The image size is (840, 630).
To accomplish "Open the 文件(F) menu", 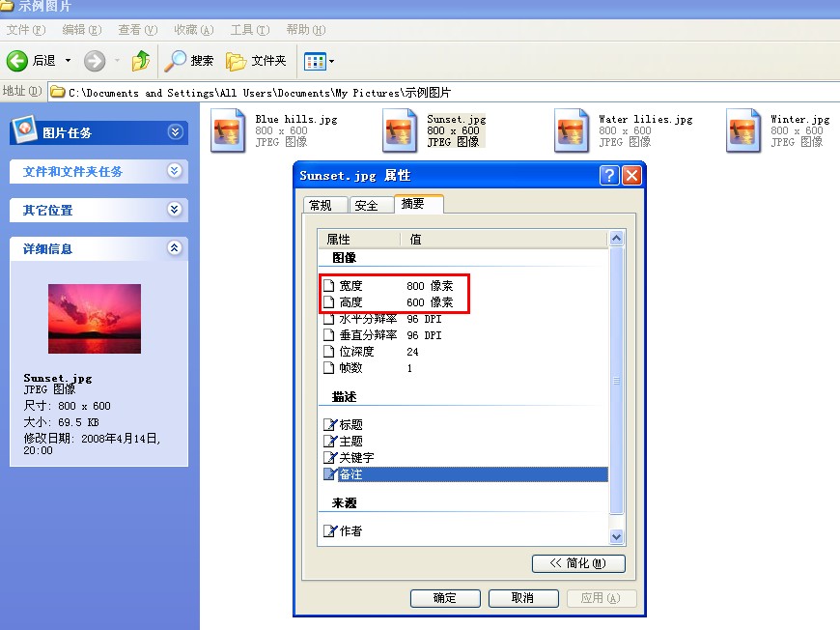I will coord(26,30).
